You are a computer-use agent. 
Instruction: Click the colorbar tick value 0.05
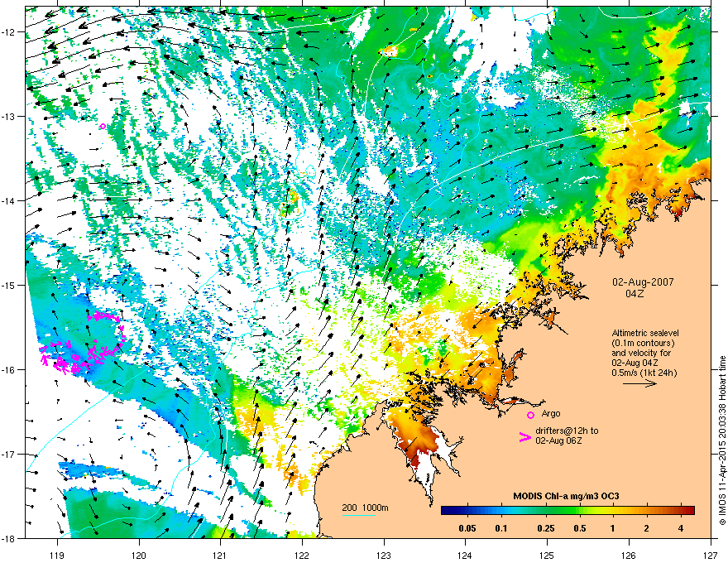point(467,528)
